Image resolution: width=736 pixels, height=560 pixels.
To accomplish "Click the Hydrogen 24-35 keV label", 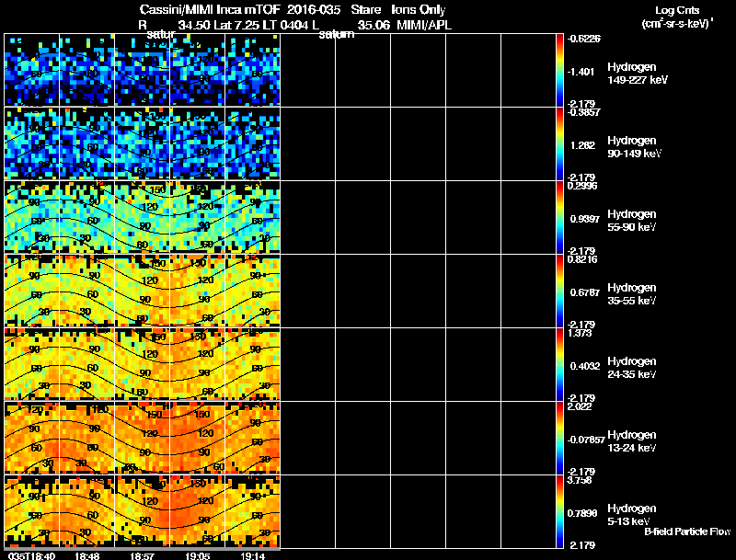I will point(632,368).
